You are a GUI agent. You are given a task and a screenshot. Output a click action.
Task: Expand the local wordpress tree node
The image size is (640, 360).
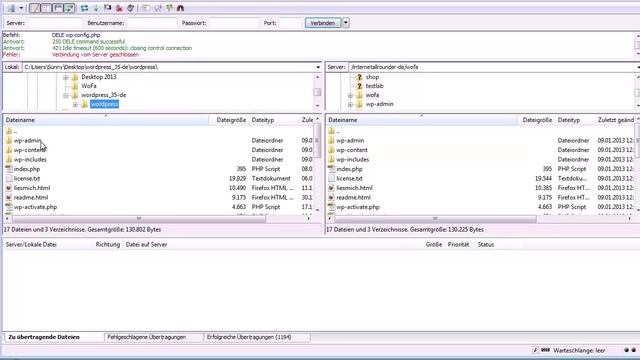click(x=75, y=105)
